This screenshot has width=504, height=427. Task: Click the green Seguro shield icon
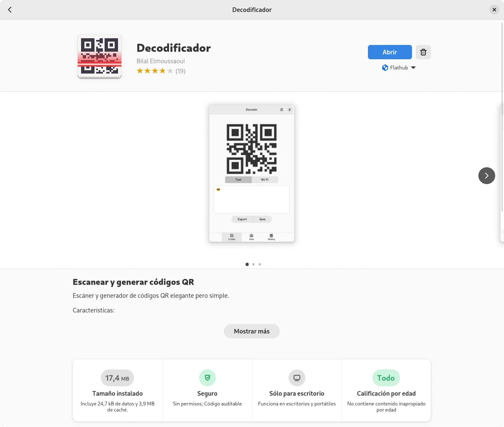[207, 378]
